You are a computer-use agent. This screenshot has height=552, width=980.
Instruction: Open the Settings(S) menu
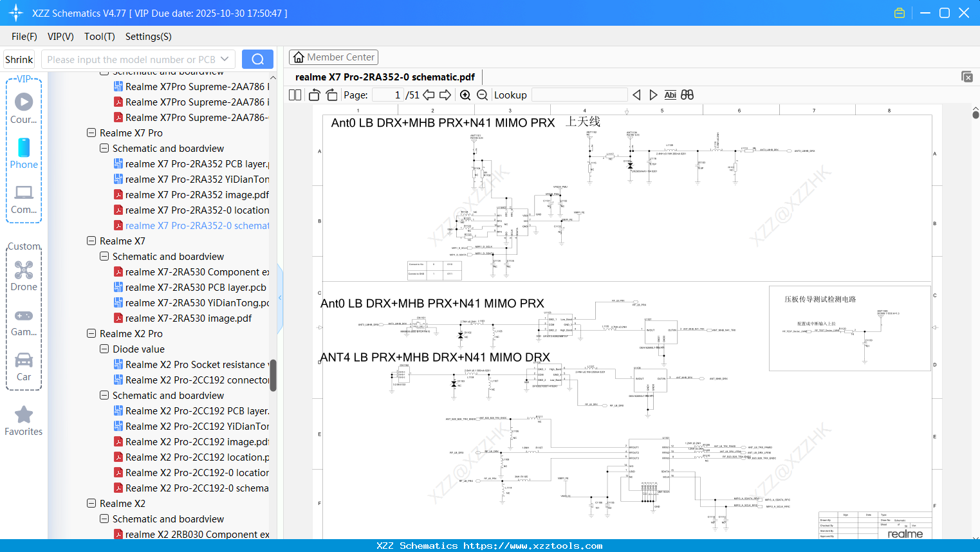(x=149, y=37)
